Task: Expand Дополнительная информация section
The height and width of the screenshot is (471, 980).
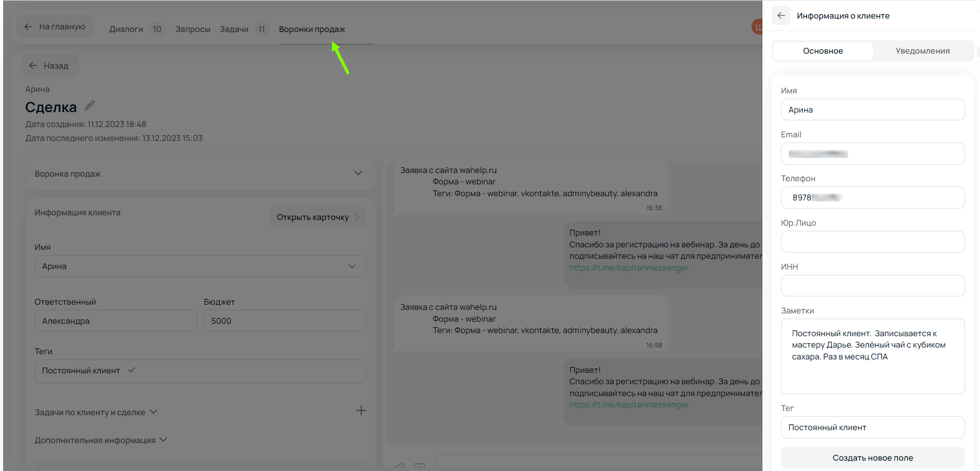Action: coord(163,440)
